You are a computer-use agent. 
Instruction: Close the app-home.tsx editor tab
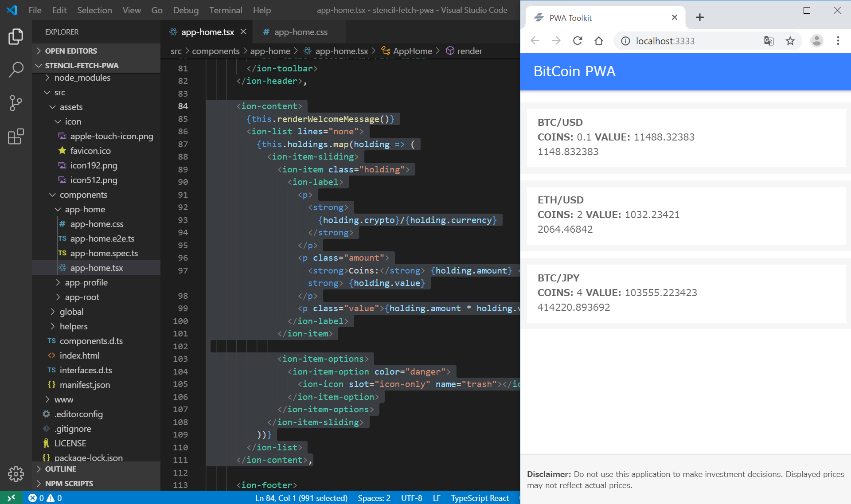click(243, 32)
